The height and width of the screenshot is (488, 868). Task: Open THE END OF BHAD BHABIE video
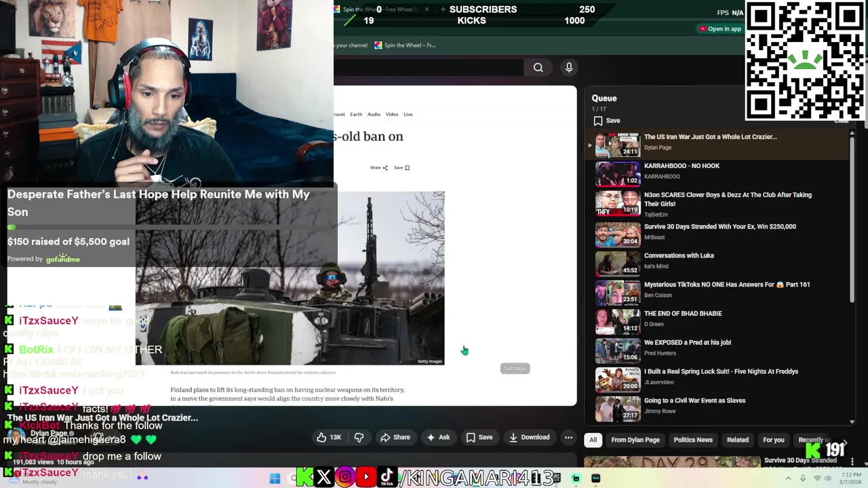(683, 314)
